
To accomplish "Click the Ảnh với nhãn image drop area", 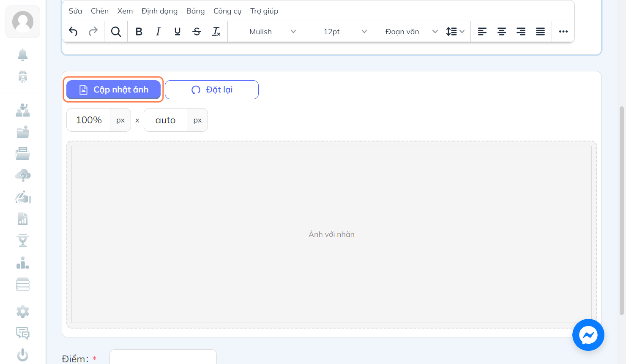I will click(x=331, y=234).
